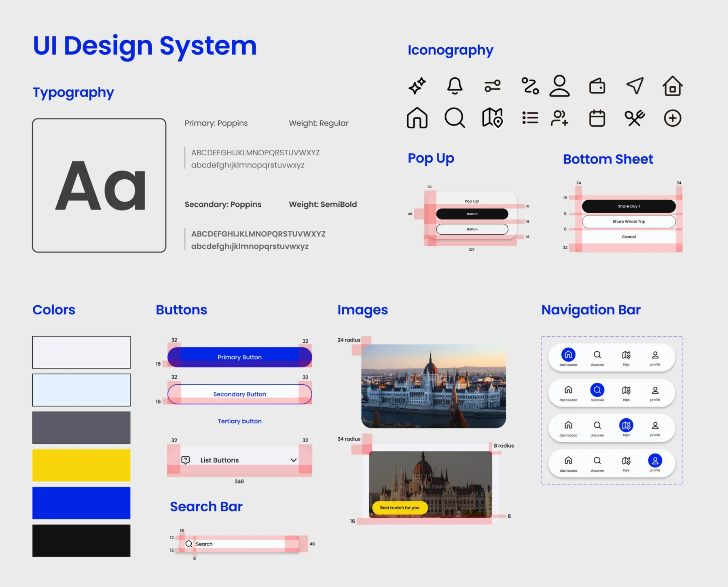Viewport: 728px width, 587px height.
Task: Click the 'Navigation Bar' heading
Action: (x=591, y=310)
